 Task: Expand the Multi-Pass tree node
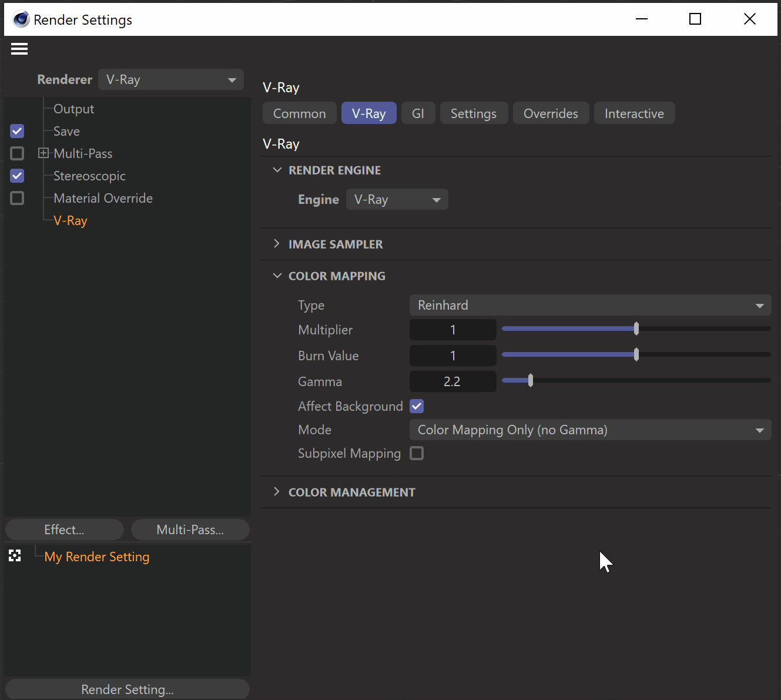point(43,153)
